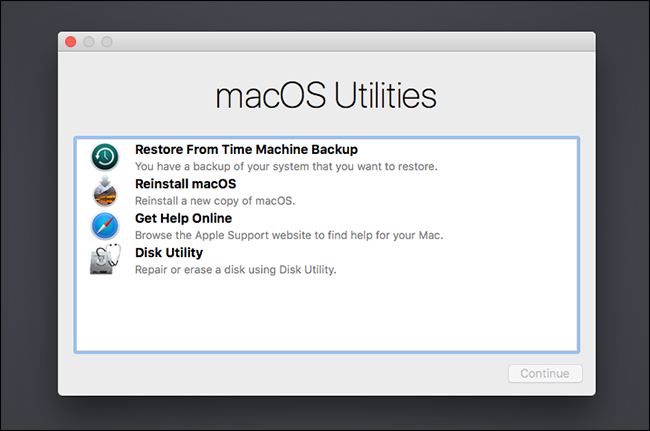Click the Time Machine clock icon
This screenshot has width=650, height=431.
105,157
